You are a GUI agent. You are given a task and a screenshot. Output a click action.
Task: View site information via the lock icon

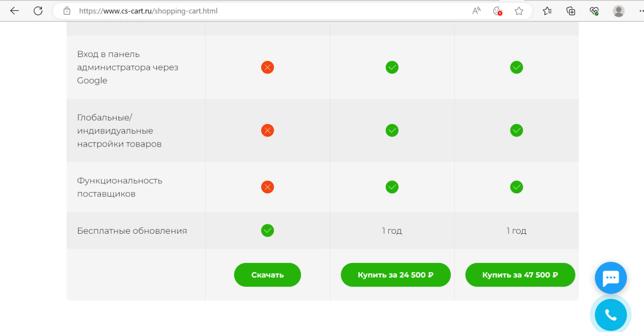(x=67, y=11)
